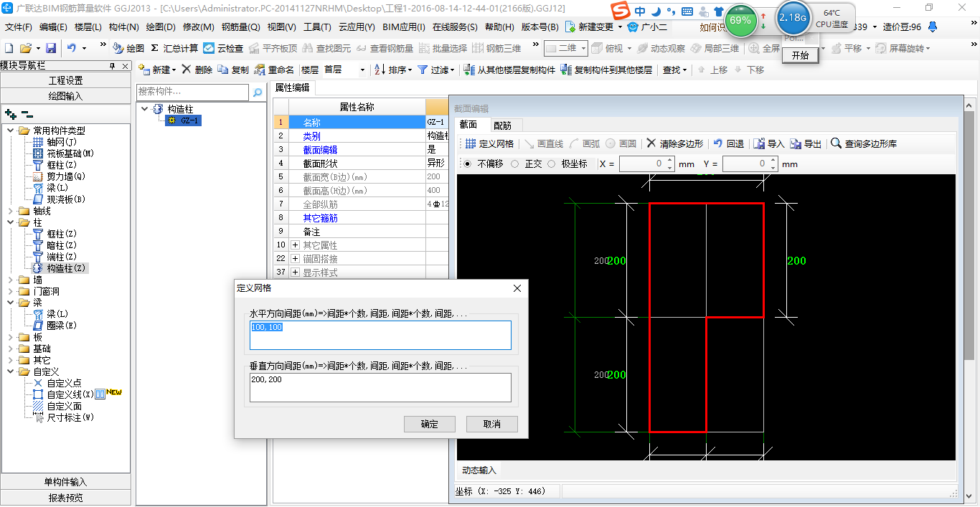Viewport: 980px width, 507px height.
Task: Run 汇总计算 summary calculation
Action: pos(175,48)
